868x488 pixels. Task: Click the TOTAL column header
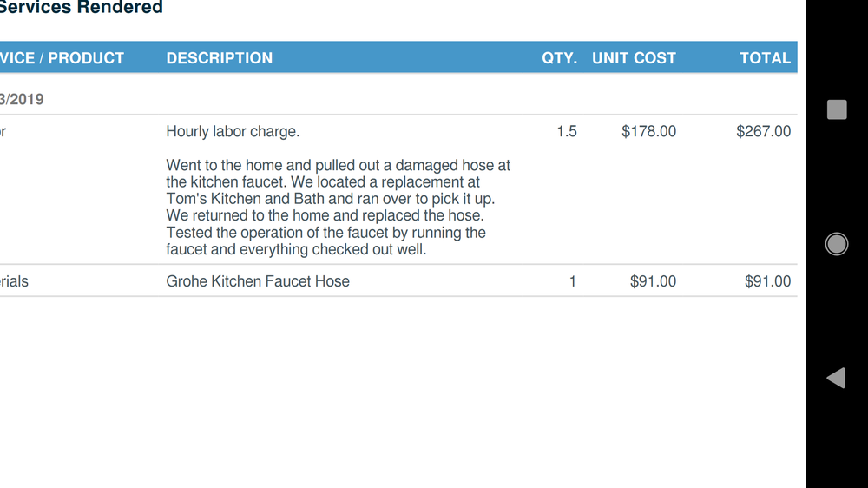pyautogui.click(x=765, y=58)
